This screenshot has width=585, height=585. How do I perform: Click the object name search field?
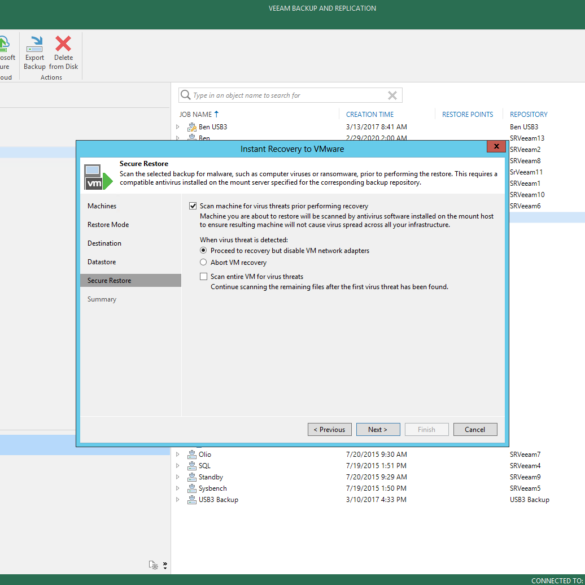coord(289,95)
